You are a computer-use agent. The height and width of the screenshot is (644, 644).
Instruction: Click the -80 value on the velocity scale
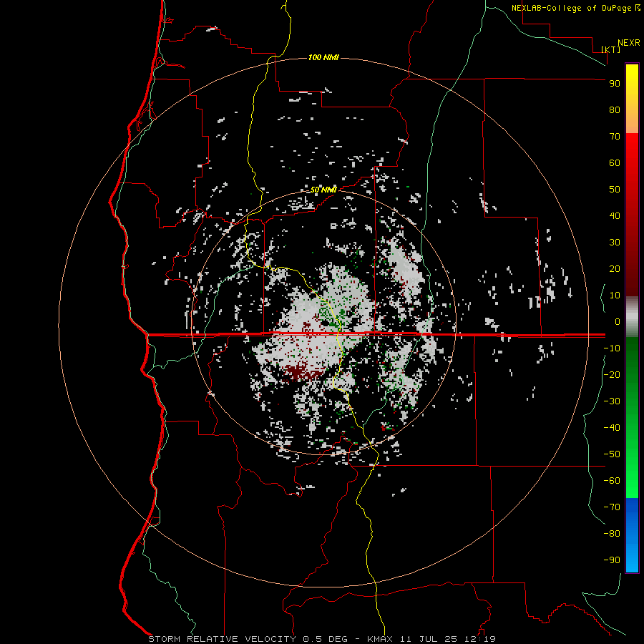pyautogui.click(x=612, y=534)
